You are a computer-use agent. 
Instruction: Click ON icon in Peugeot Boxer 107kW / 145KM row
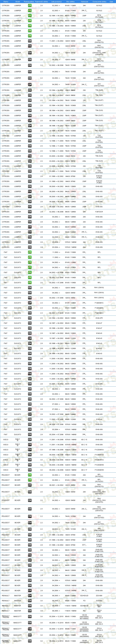[x=30, y=591]
